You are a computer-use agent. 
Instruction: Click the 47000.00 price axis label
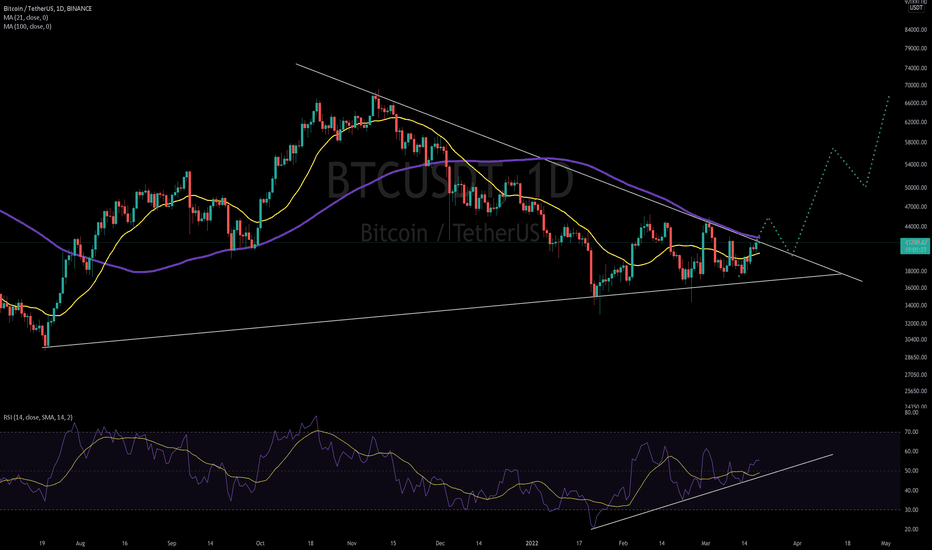coord(915,207)
